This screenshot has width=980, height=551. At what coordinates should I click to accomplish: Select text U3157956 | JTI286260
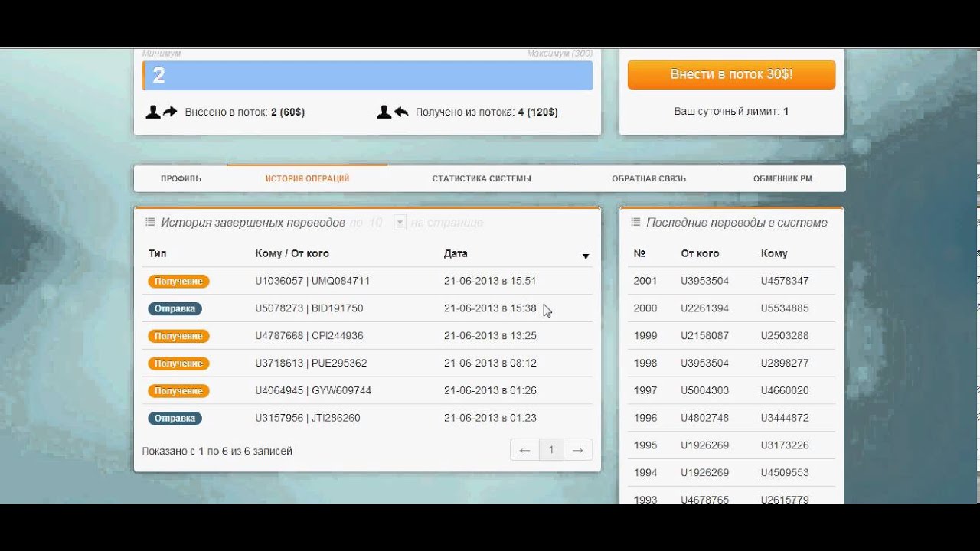pyautogui.click(x=308, y=418)
